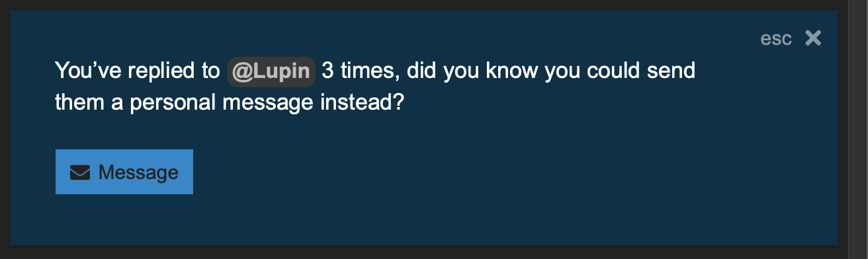Viewport: 868px width, 259px height.
Task: Click the esc label near the close icon
Action: pos(776,39)
